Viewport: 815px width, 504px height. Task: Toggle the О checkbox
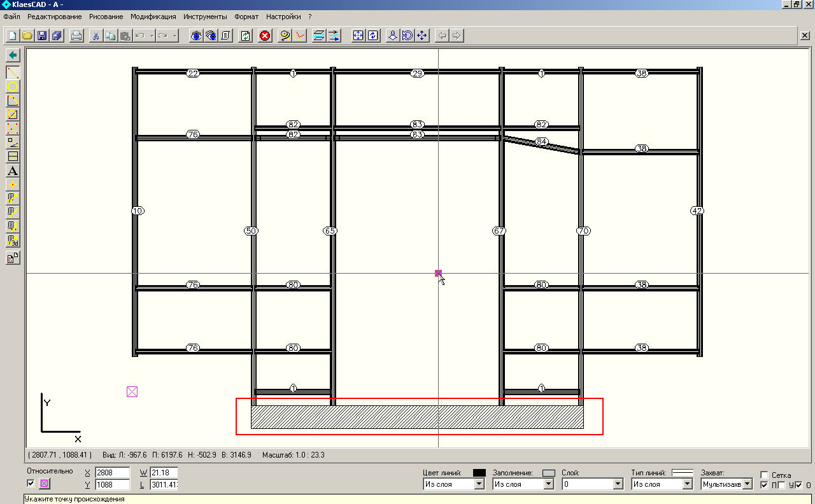(798, 486)
